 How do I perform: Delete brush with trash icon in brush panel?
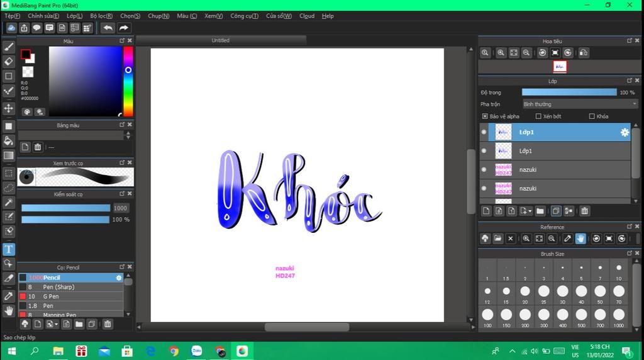pos(108,324)
